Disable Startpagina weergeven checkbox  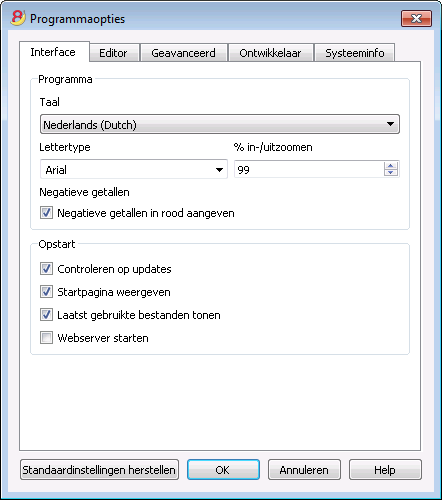[46, 292]
